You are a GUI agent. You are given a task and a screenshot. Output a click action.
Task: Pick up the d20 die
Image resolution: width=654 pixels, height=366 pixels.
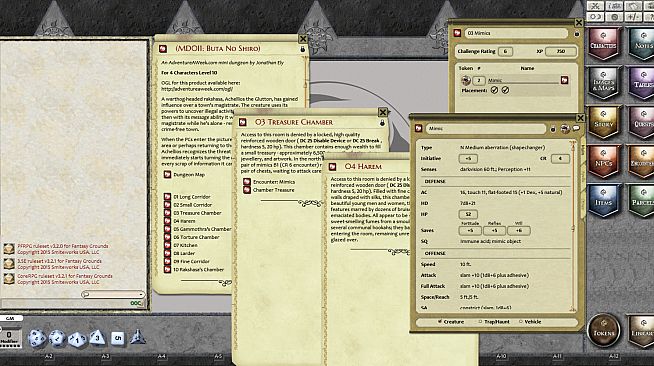tap(36, 338)
